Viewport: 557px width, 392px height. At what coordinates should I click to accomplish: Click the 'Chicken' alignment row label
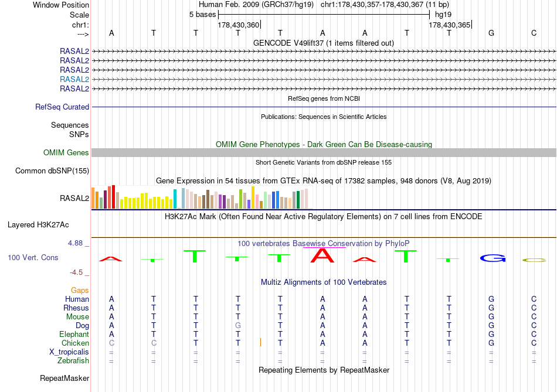pos(75,343)
